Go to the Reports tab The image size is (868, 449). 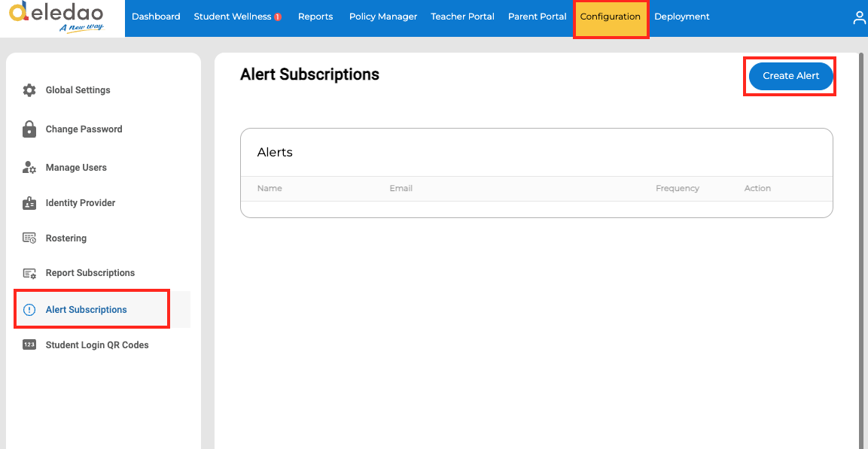tap(315, 17)
